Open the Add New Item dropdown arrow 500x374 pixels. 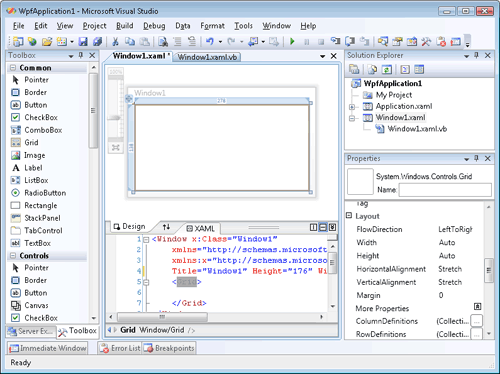coord(72,42)
